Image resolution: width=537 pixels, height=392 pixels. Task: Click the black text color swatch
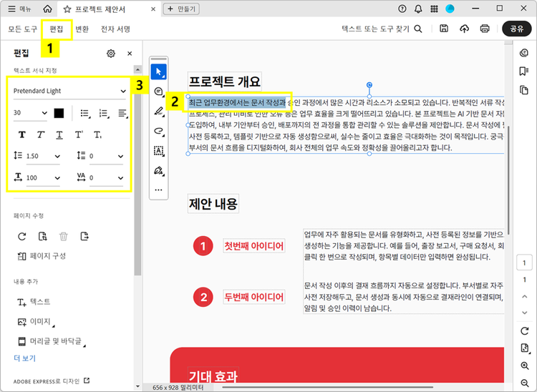point(59,113)
